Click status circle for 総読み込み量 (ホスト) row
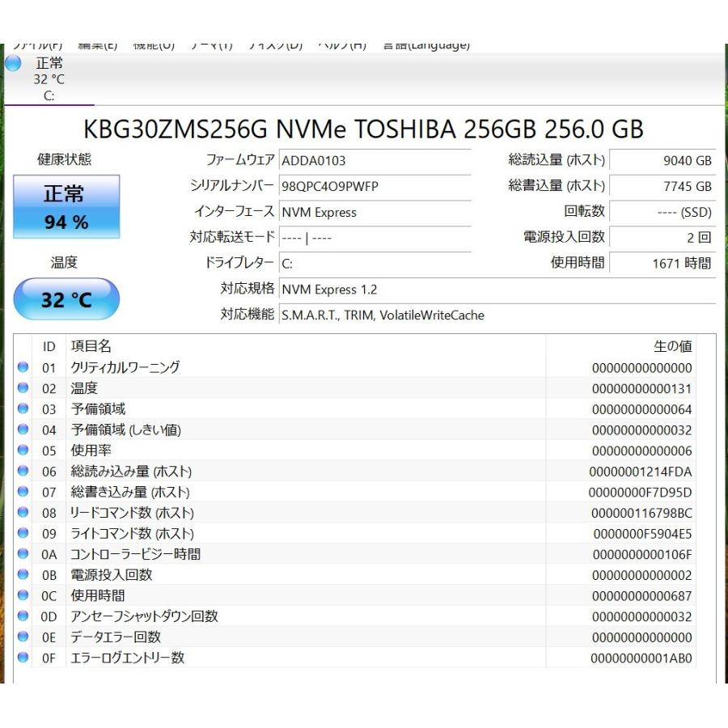 tap(23, 471)
